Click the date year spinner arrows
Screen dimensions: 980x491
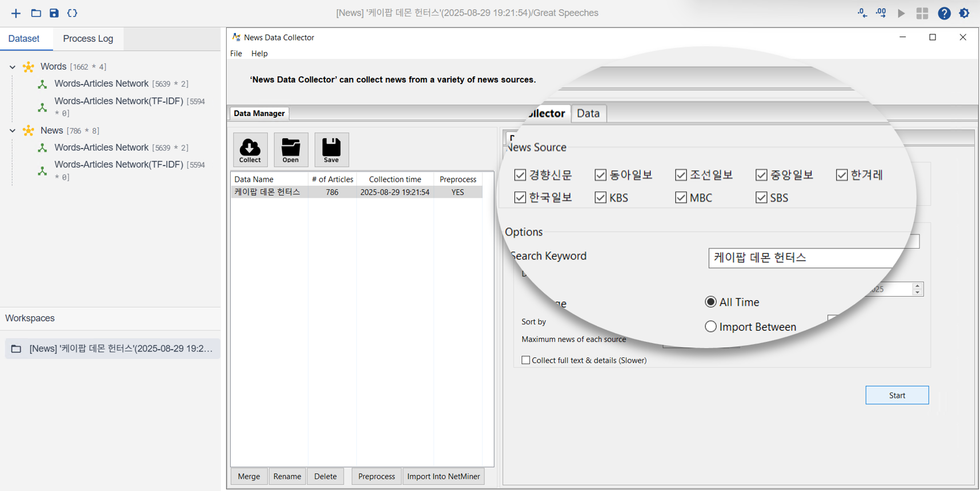917,289
